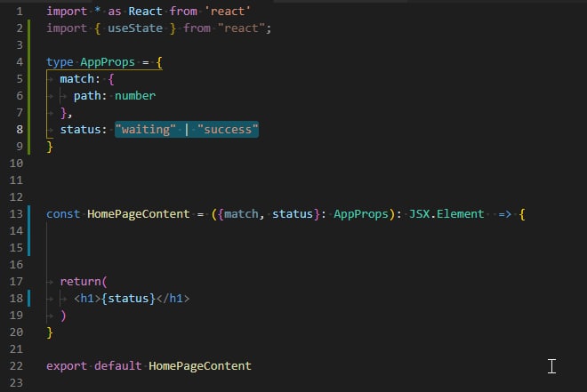Image resolution: width=587 pixels, height=392 pixels.
Task: Click the 'path:' property on line 6
Action: pos(90,96)
